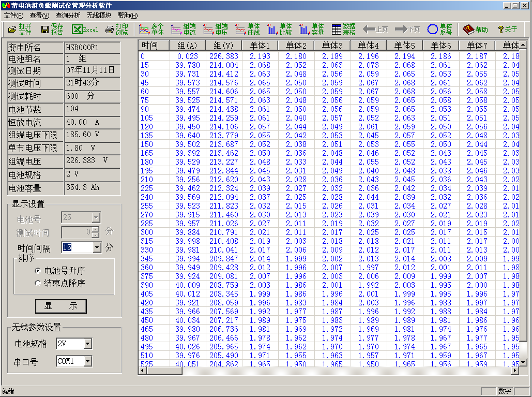The width and height of the screenshot is (532, 397).
Task: Select the 结束点降序 sort radio button
Action: click(x=38, y=283)
